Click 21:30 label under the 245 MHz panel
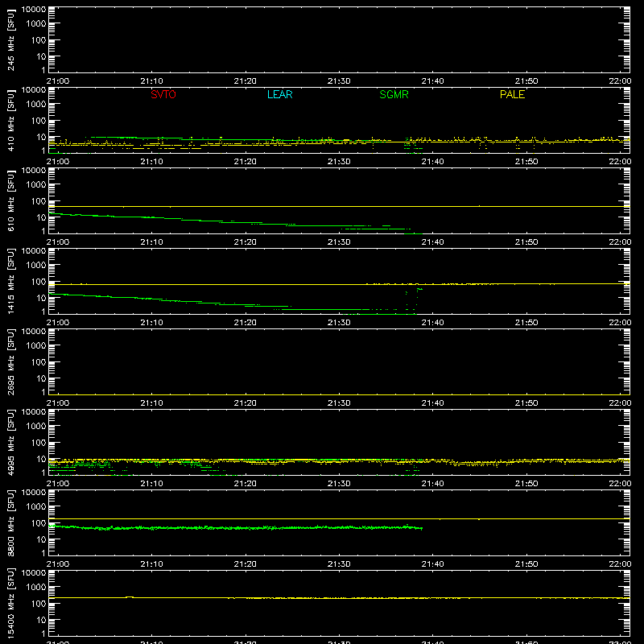The height and width of the screenshot is (644, 644). click(339, 81)
